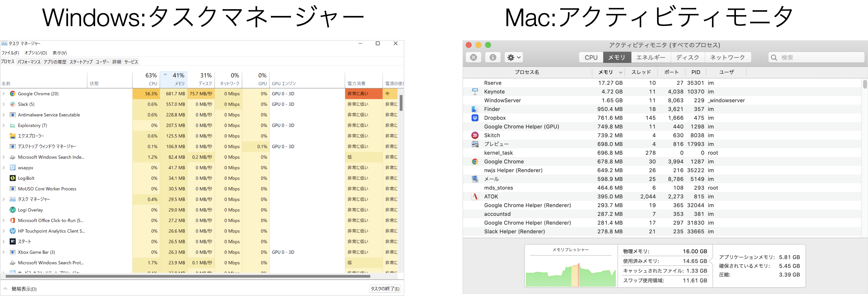Click Google Chrome icon in Task Manager list
The image size is (868, 296).
[12, 94]
